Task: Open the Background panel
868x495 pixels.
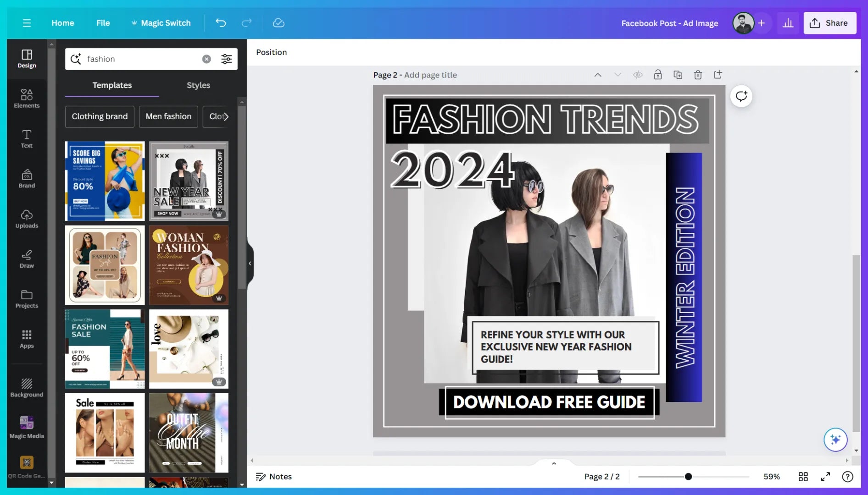Action: pos(27,388)
